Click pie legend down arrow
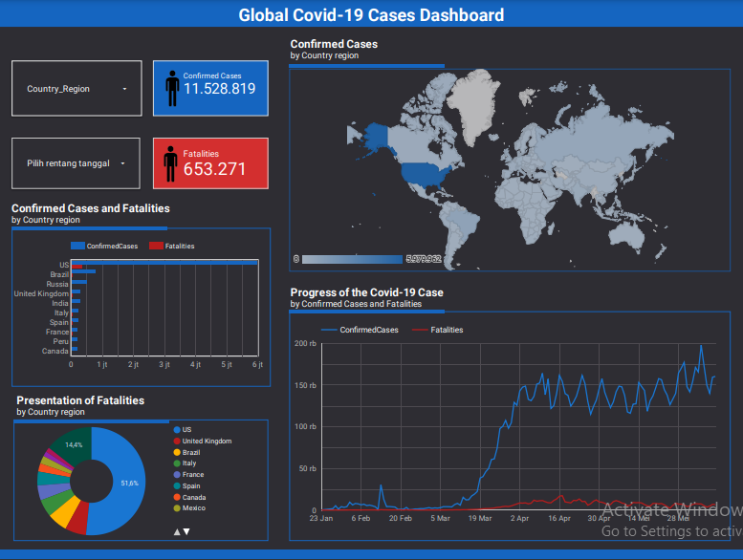743x560 pixels. point(186,530)
